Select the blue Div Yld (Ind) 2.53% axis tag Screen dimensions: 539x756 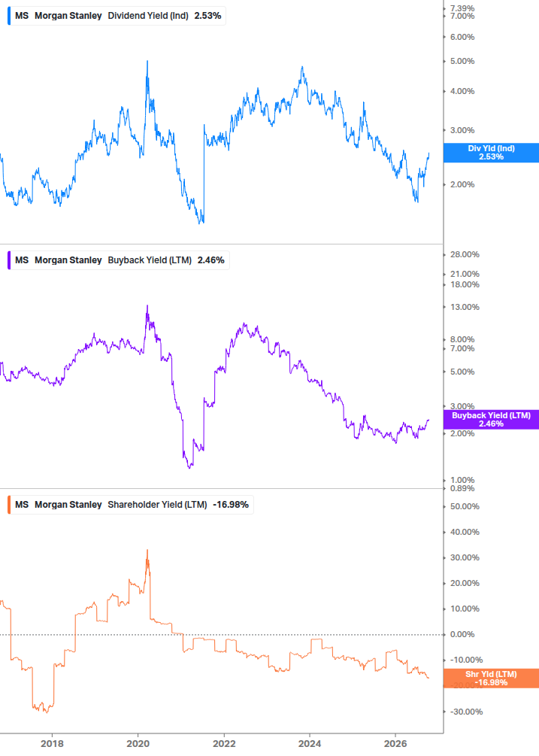tap(492, 153)
